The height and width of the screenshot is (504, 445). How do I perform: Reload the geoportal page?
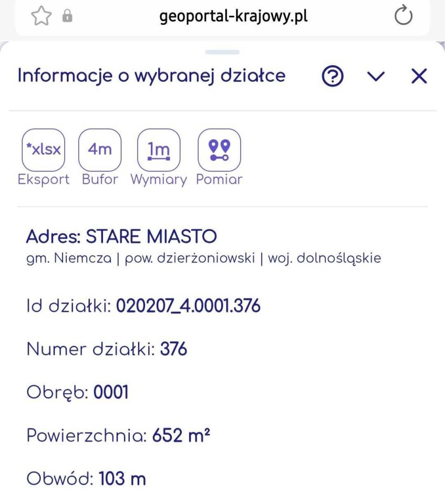click(402, 16)
